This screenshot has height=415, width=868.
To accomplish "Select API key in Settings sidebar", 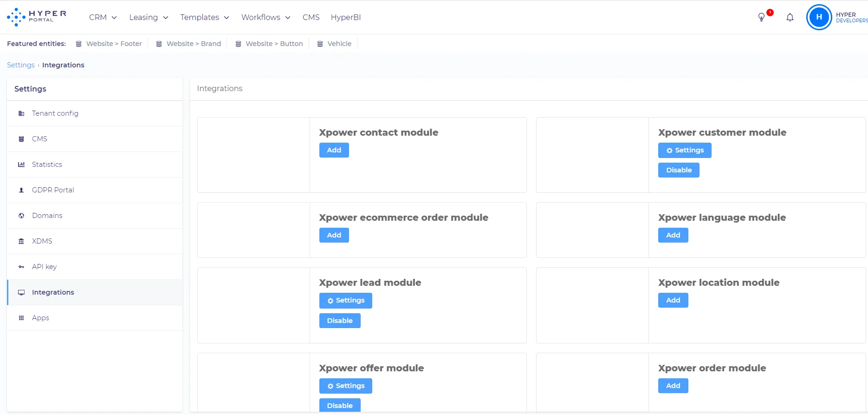I will (95, 267).
